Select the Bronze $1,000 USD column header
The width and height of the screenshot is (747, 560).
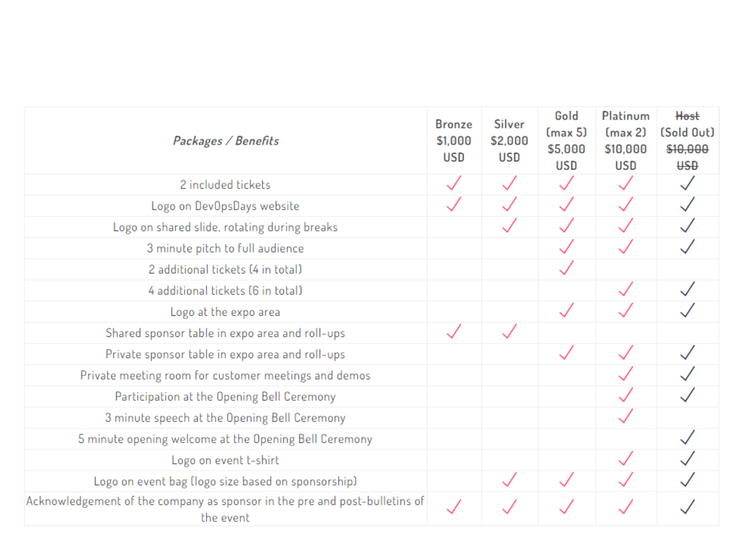pos(454,141)
